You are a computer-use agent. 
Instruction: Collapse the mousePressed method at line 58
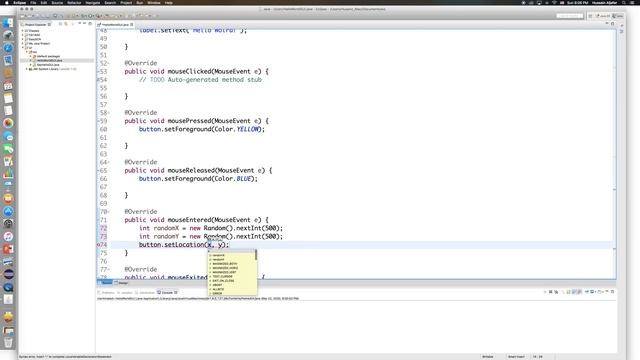click(109, 113)
